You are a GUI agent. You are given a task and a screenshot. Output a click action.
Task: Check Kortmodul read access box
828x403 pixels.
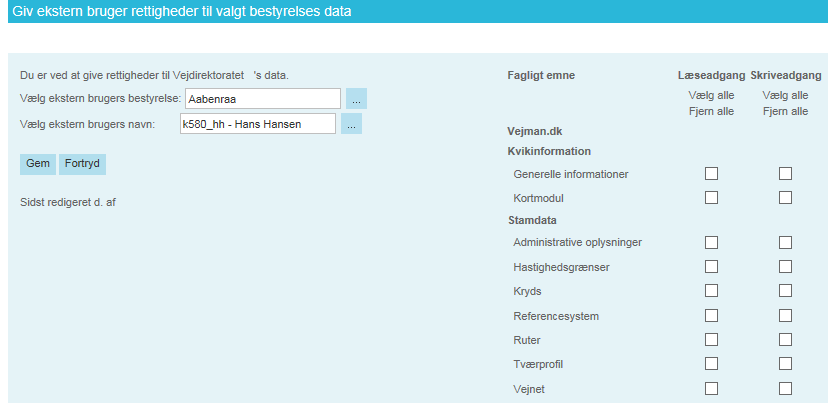(x=711, y=197)
